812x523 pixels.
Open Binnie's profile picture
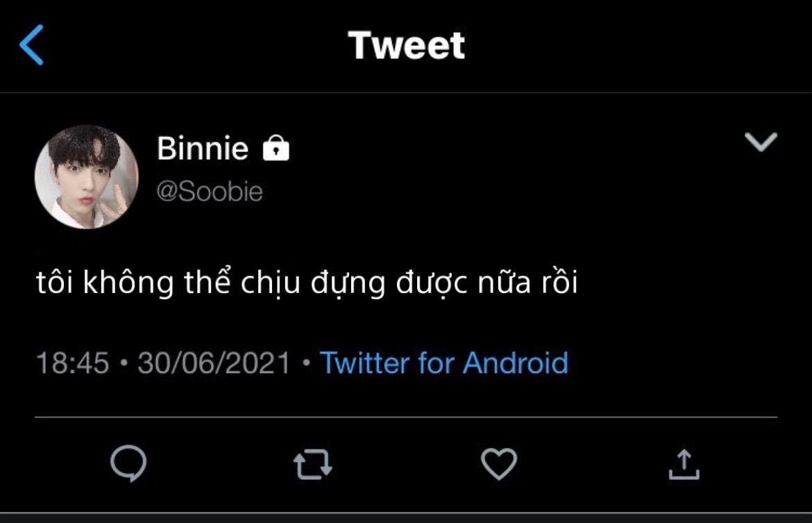[x=87, y=177]
